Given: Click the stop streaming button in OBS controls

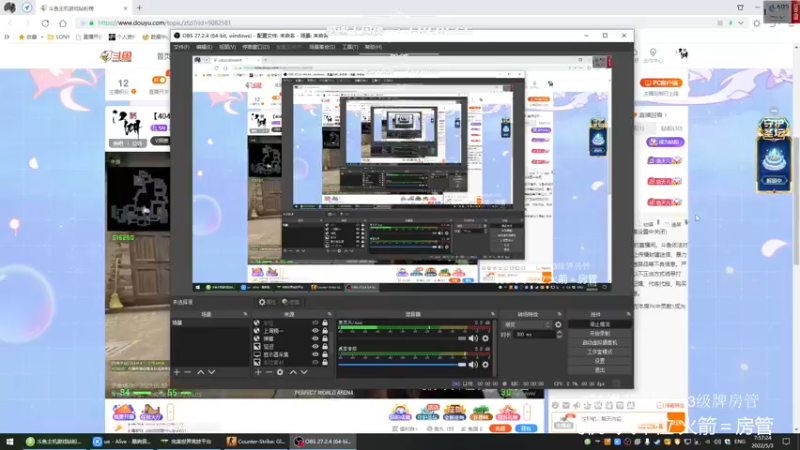Looking at the screenshot, I should (599, 324).
